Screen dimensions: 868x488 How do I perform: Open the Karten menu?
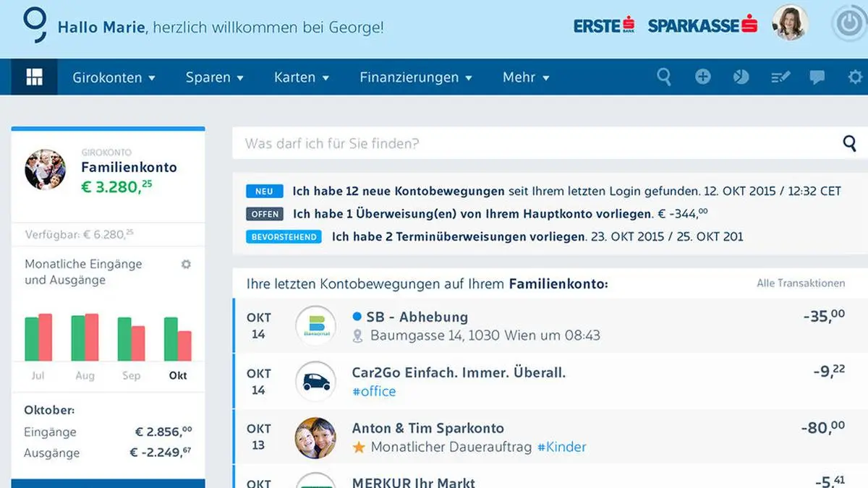(x=302, y=77)
